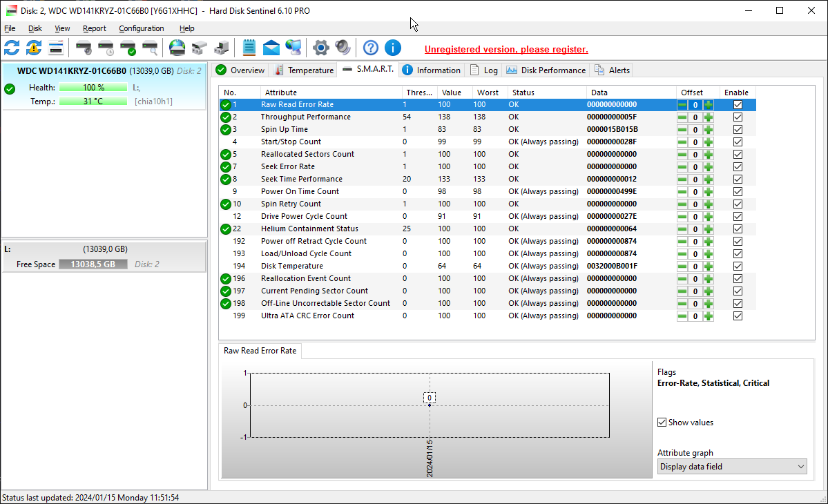The width and height of the screenshot is (828, 504).
Task: Sort by the Data column header
Action: [631, 93]
